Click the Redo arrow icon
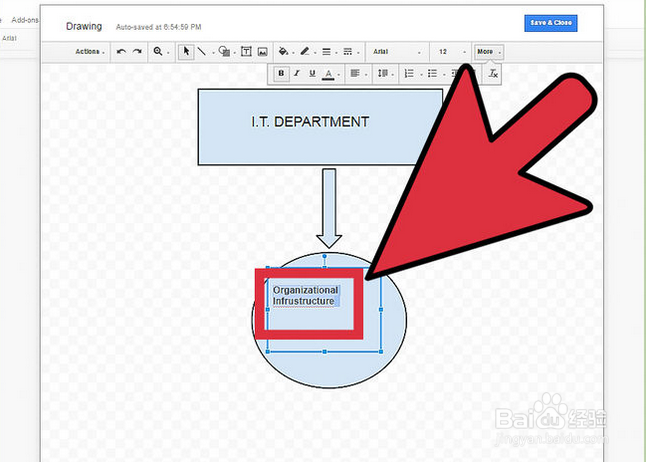 (137, 52)
